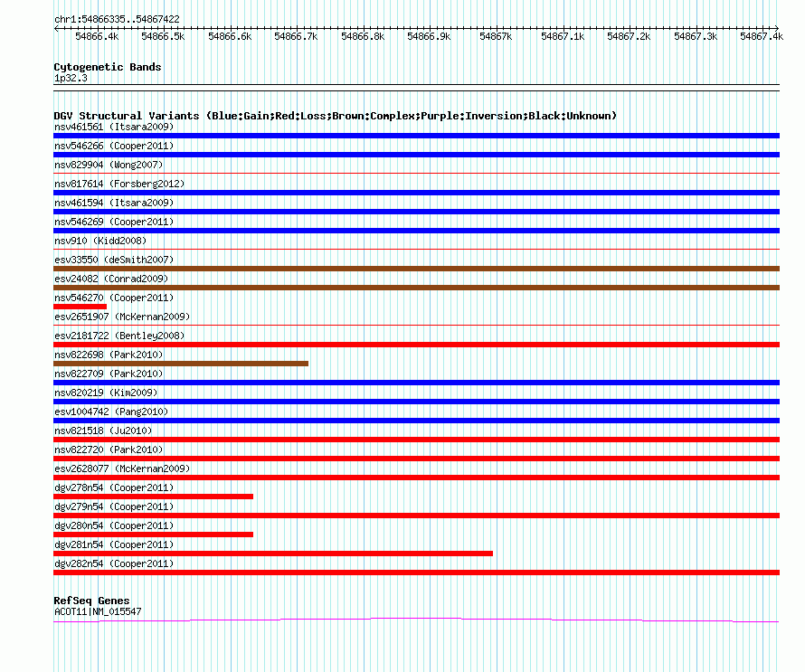Open the nsv546266 (Cooper2011) variant label

[114, 146]
